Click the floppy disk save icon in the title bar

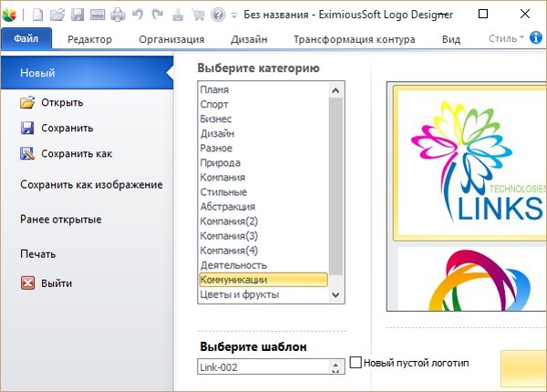pos(77,15)
